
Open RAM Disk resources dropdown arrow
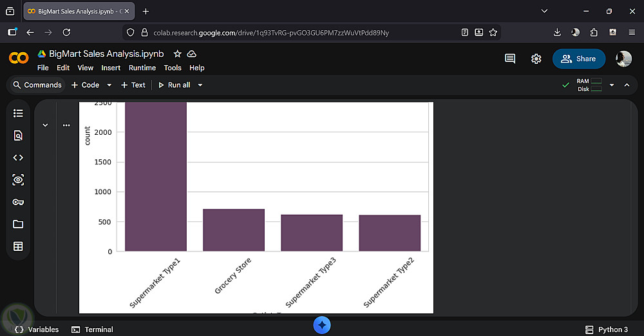(612, 85)
